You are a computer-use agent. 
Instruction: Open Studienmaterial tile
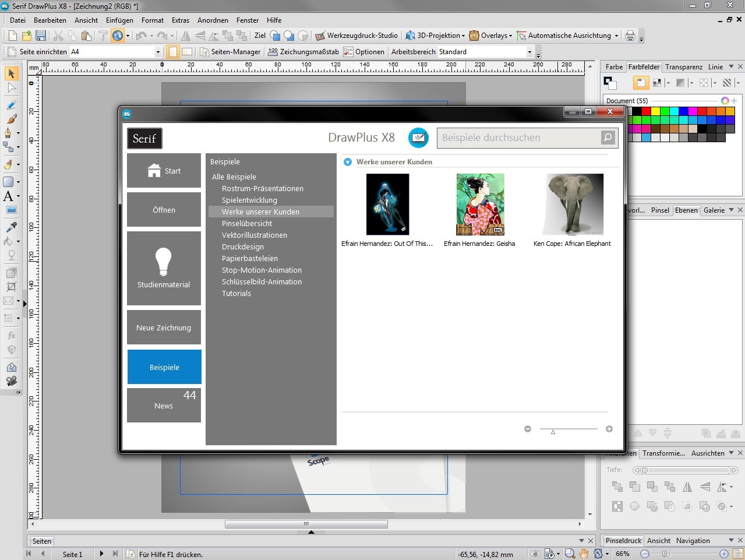click(x=164, y=268)
